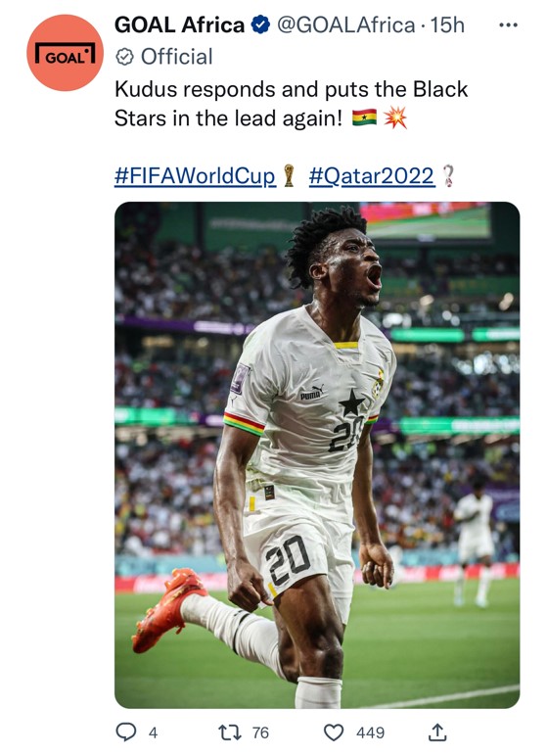Open the GOAL Africa display name
The height and width of the screenshot is (756, 547).
click(x=179, y=24)
